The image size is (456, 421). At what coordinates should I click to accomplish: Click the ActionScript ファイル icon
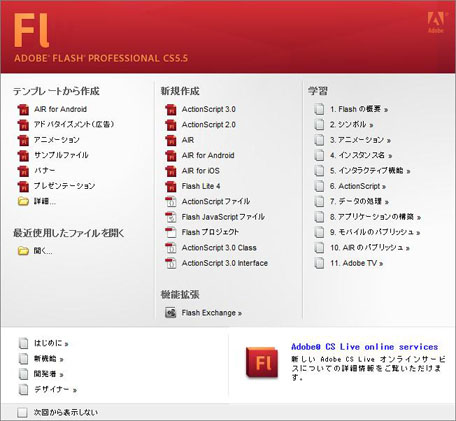click(171, 201)
